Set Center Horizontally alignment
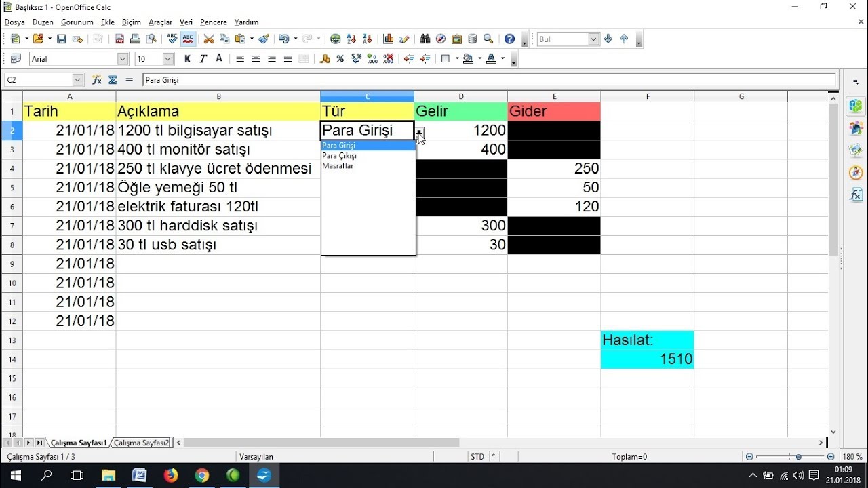 (256, 59)
